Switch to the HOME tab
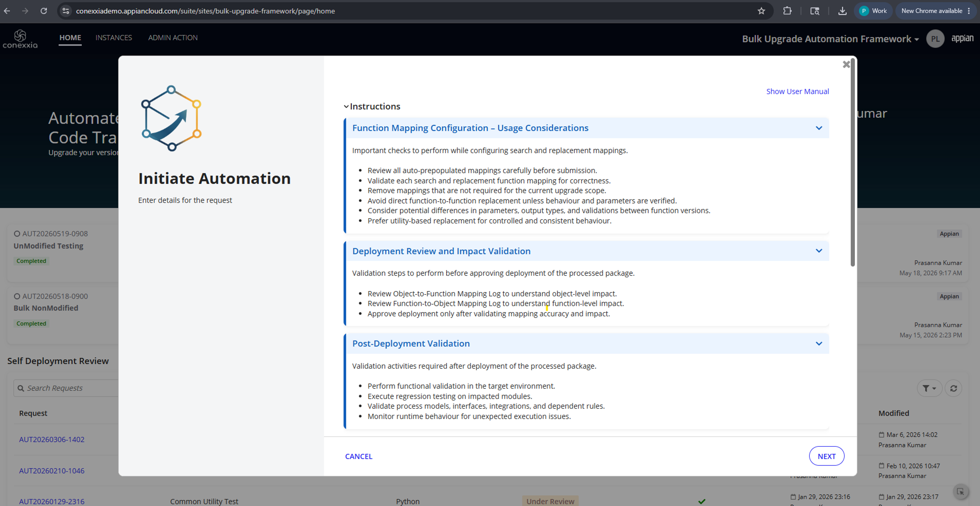The height and width of the screenshot is (506, 980). point(70,38)
